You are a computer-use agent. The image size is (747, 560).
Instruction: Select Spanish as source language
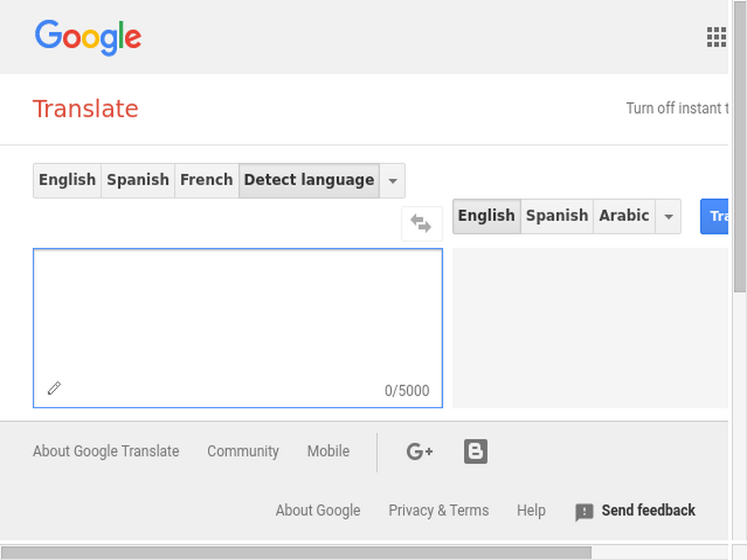click(138, 180)
